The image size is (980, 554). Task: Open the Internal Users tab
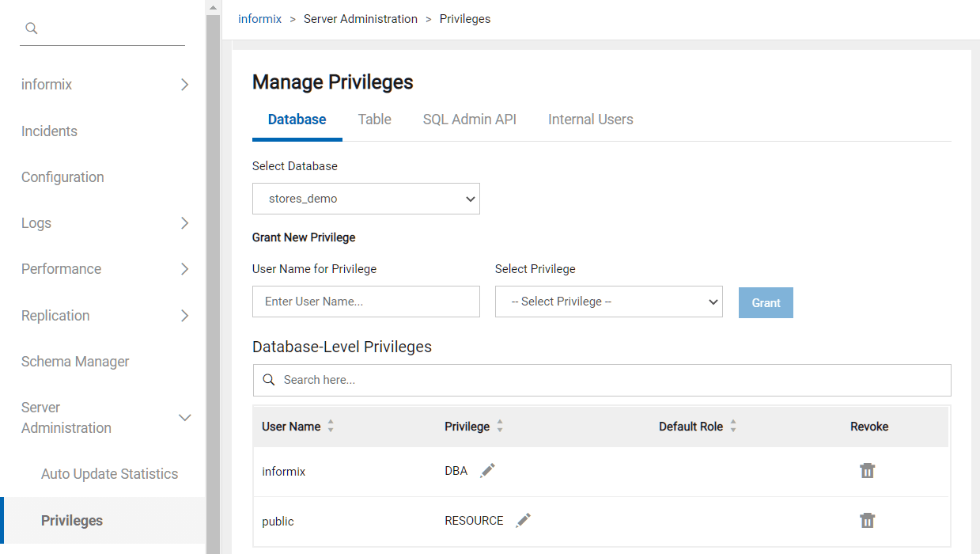(x=590, y=120)
